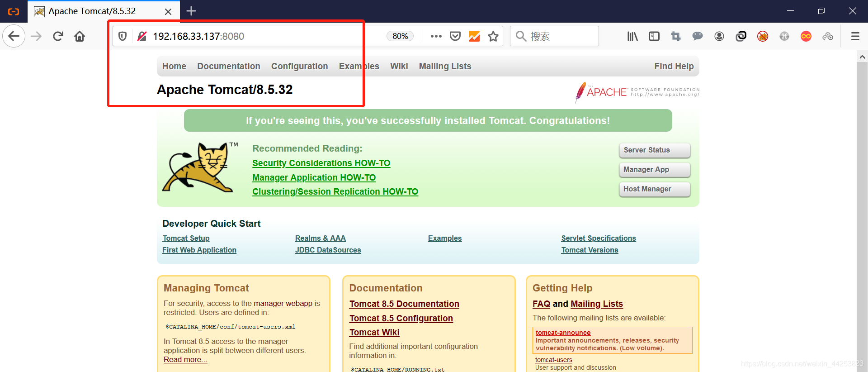Open the Firefox hamburger menu
Viewport: 868px width, 372px height.
click(855, 36)
